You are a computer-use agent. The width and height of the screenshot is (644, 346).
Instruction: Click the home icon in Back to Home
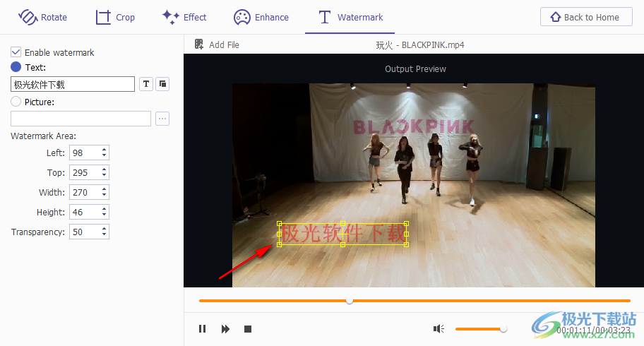pos(555,17)
